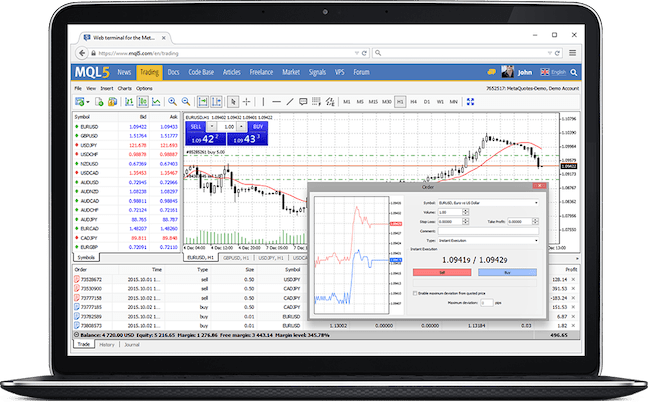Image resolution: width=648 pixels, height=402 pixels.
Task: Select the W1 timeframe
Action: click(440, 102)
